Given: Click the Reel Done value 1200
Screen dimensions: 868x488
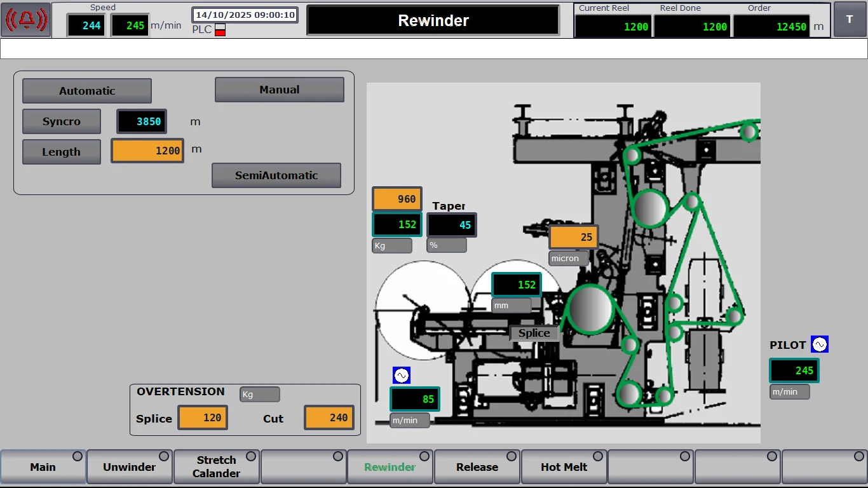Looking at the screenshot, I should click(x=692, y=26).
